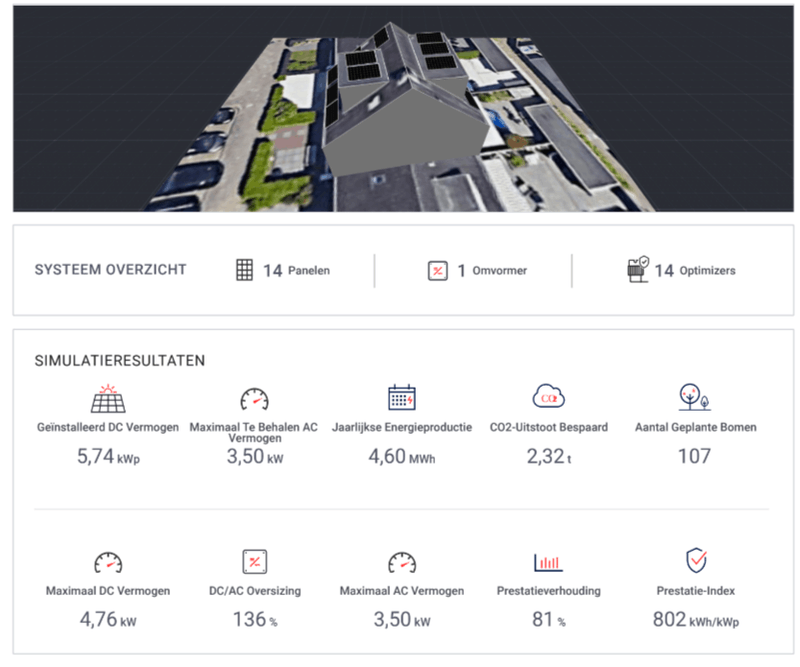Click the panel grid icon beside 14 Panelen
The height and width of the screenshot is (667, 800).
244,270
